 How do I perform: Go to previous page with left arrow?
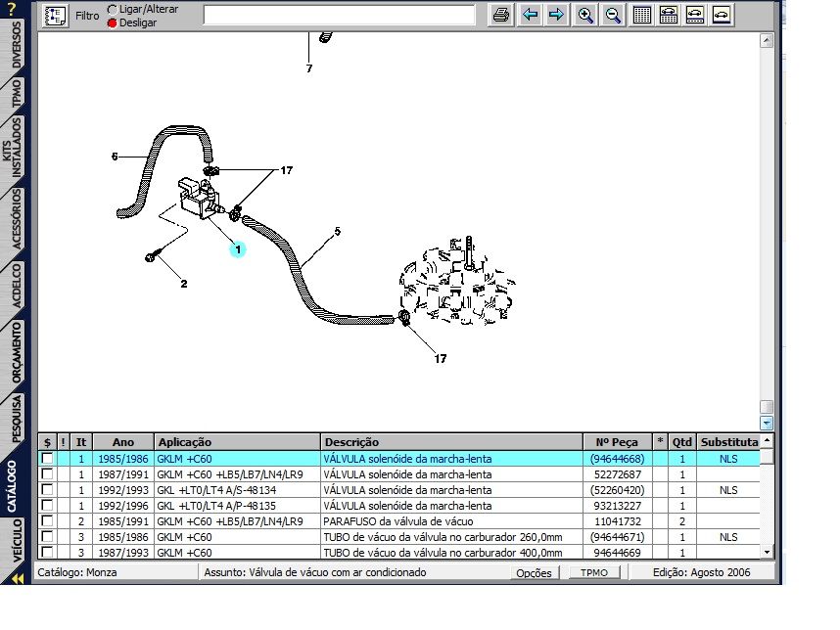pos(530,15)
